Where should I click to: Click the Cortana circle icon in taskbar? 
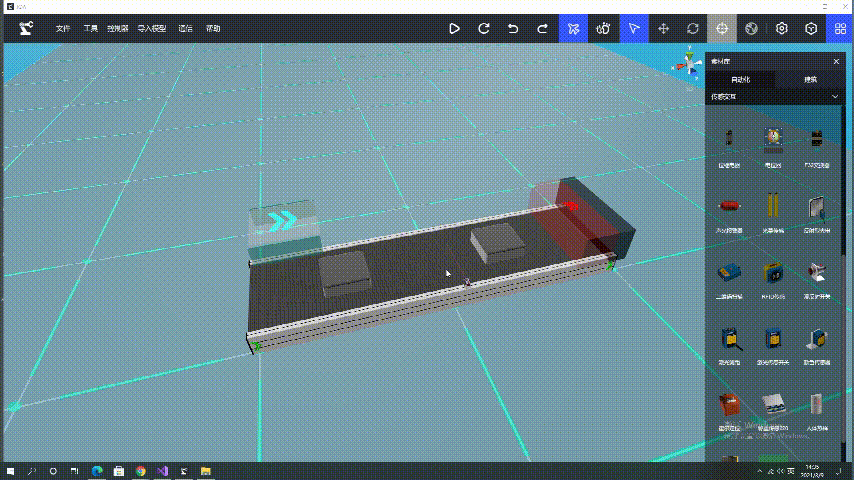pyautogui.click(x=53, y=471)
